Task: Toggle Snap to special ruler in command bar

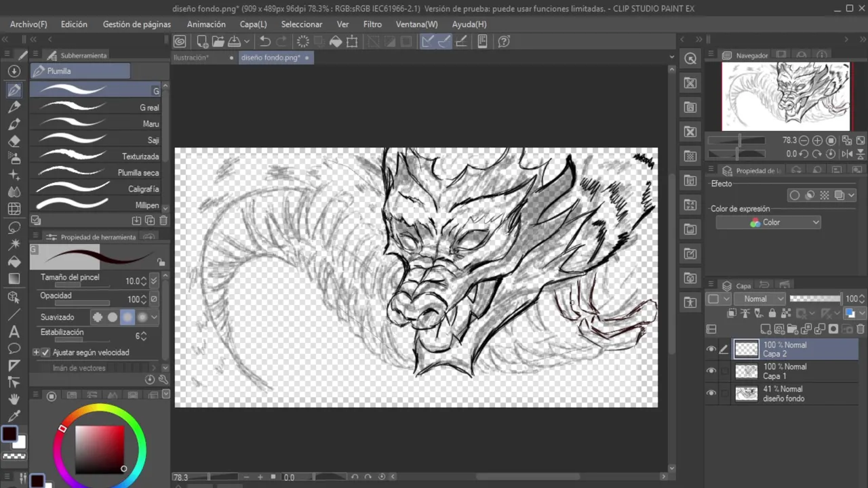Action: (x=443, y=41)
